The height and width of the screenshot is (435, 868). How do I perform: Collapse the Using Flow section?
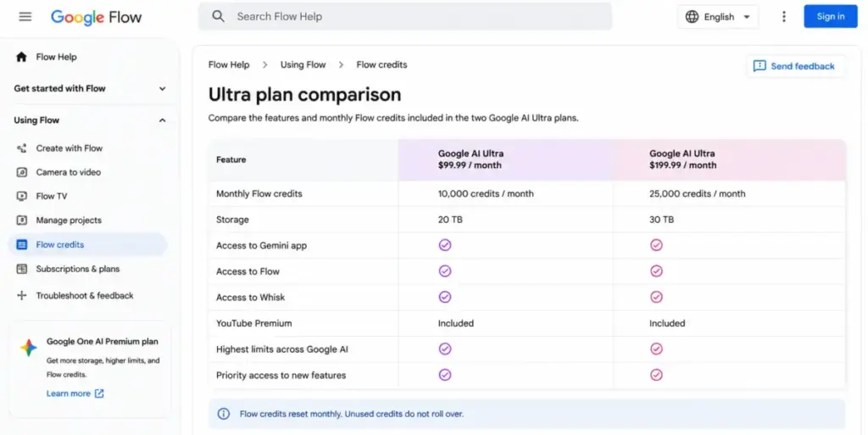point(90,120)
